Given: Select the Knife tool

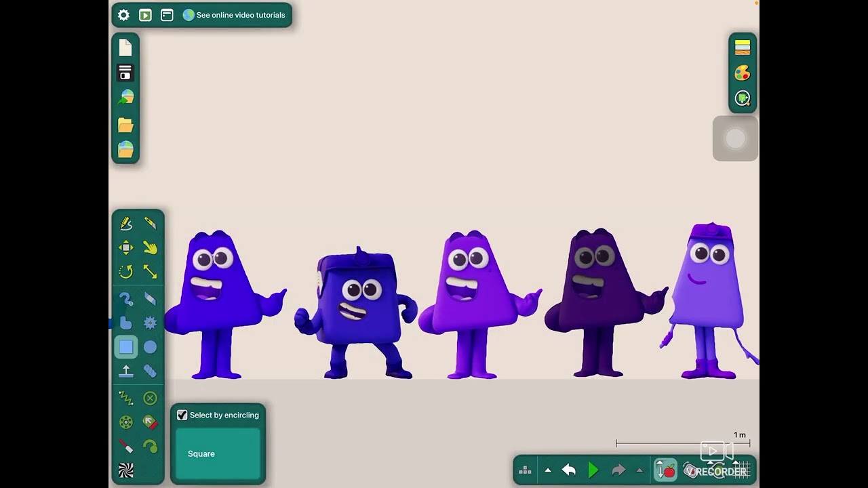Looking at the screenshot, I should tap(150, 223).
